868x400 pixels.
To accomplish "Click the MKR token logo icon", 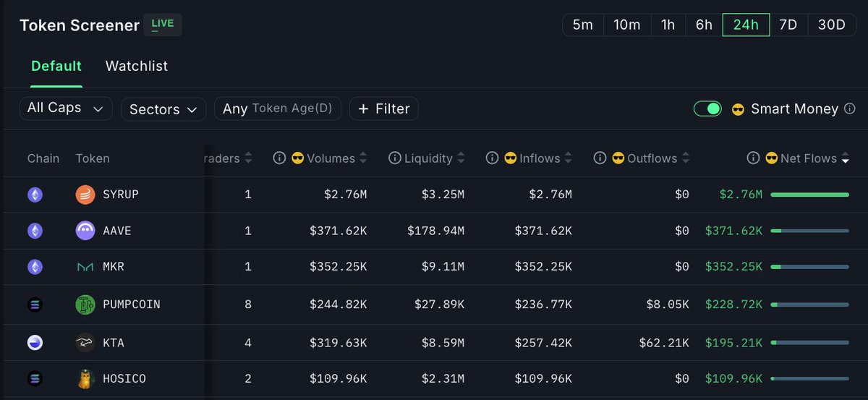I will pos(85,267).
